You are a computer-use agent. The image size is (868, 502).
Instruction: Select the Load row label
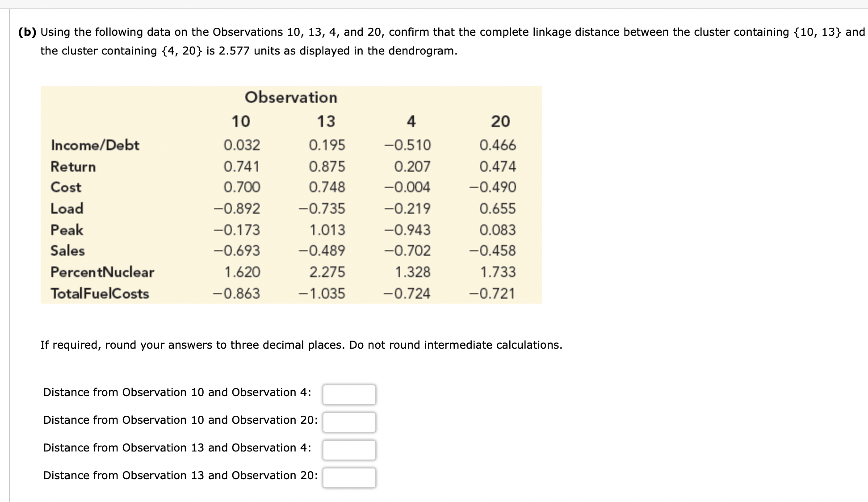coord(67,208)
